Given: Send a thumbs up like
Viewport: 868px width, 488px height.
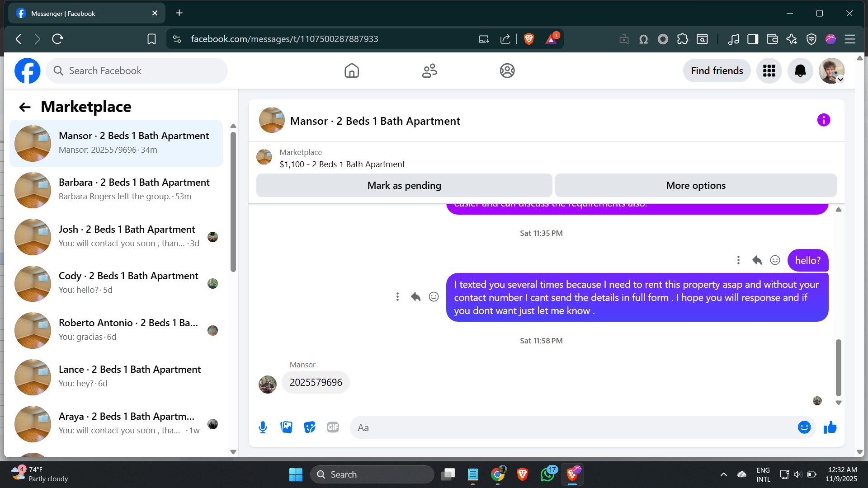Looking at the screenshot, I should coord(830,427).
